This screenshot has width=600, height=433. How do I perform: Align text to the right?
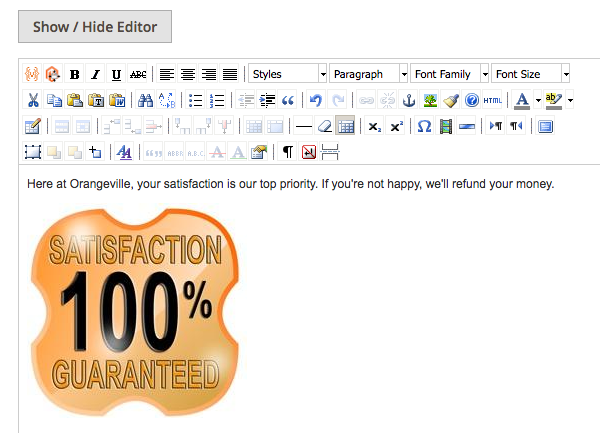click(209, 74)
